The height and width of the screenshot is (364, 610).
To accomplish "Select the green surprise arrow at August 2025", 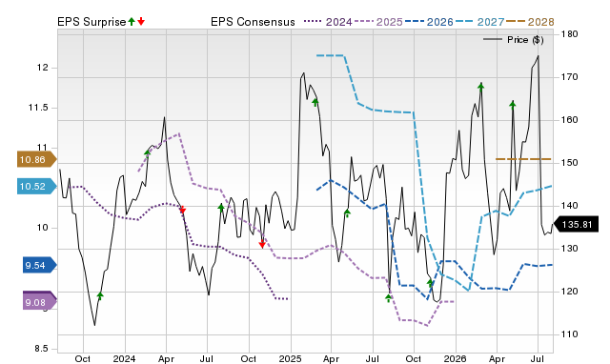I will [x=388, y=298].
